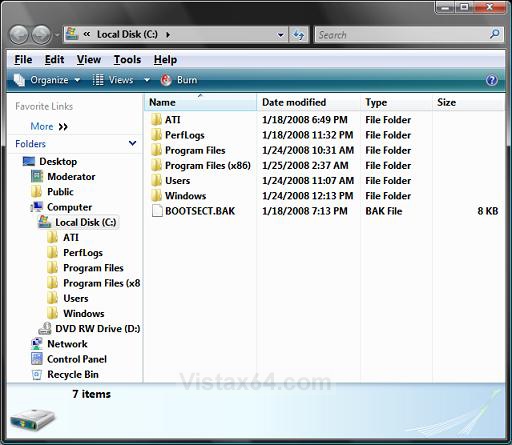Viewport: 512px width, 445px height.
Task: Collapse the Folders pane with its chevron
Action: (x=132, y=143)
